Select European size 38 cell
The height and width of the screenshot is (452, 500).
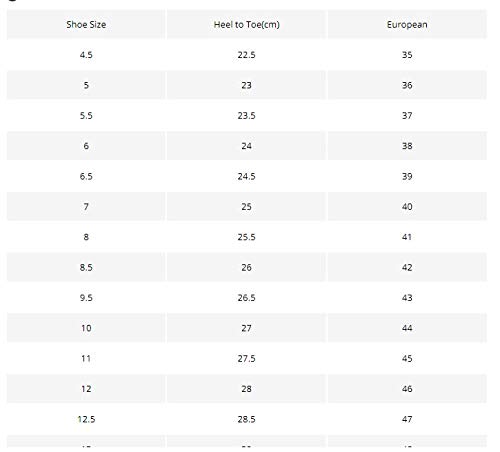coord(407,146)
